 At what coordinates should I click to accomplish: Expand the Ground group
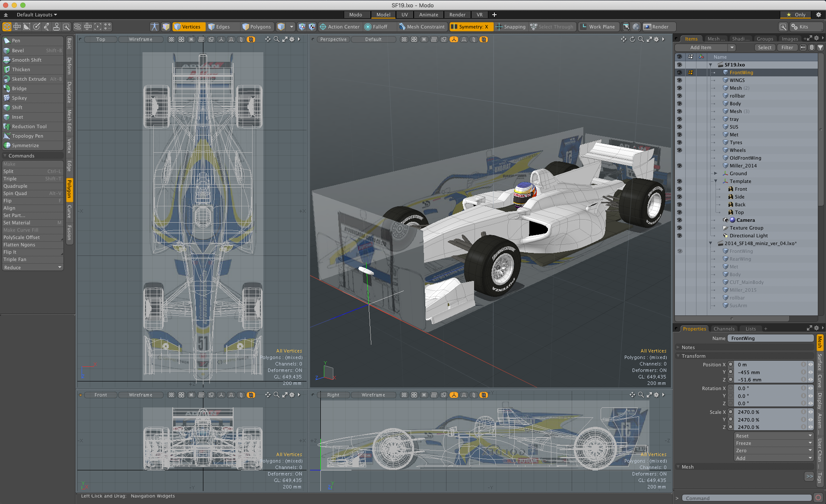tap(715, 173)
